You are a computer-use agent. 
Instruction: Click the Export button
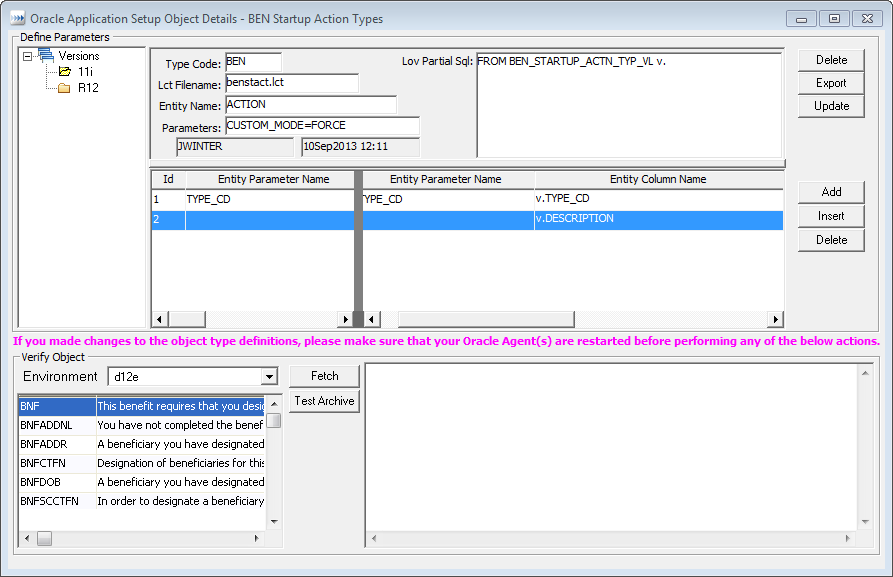(831, 83)
